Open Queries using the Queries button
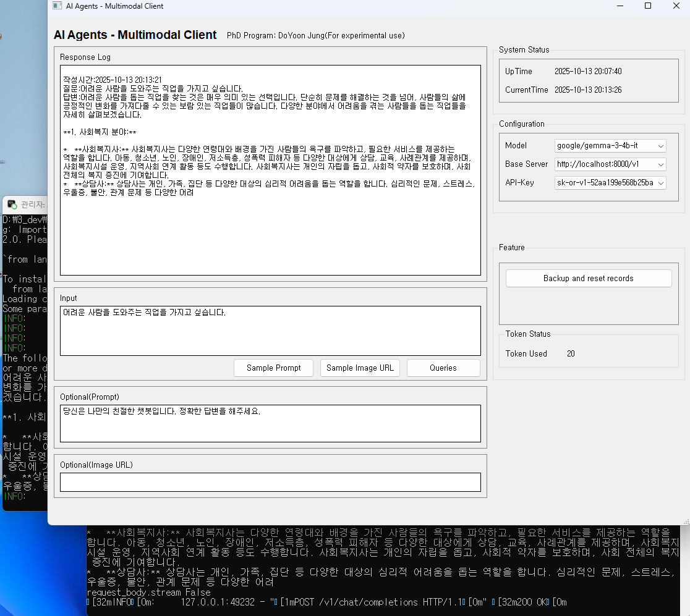Image resolution: width=690 pixels, height=616 pixels. pos(443,368)
